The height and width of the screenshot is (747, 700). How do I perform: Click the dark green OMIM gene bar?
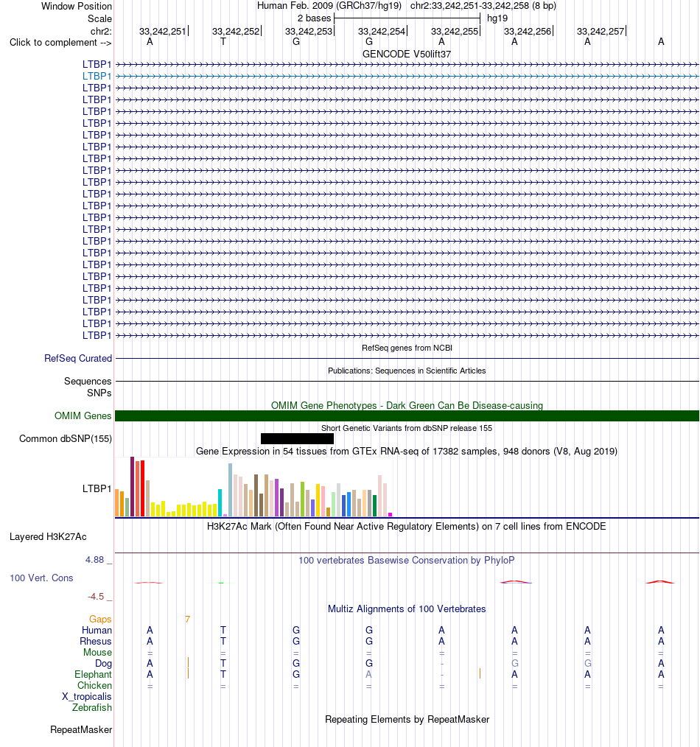(x=407, y=416)
